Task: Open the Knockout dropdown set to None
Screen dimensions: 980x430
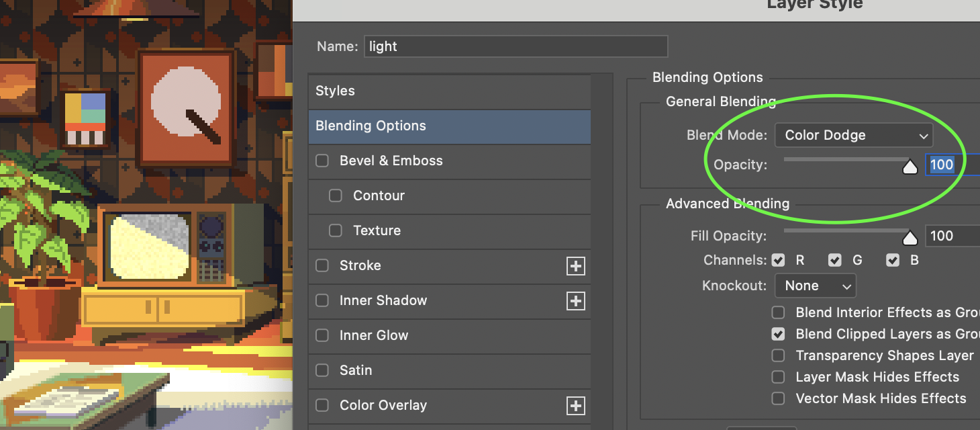Action: pyautogui.click(x=815, y=286)
